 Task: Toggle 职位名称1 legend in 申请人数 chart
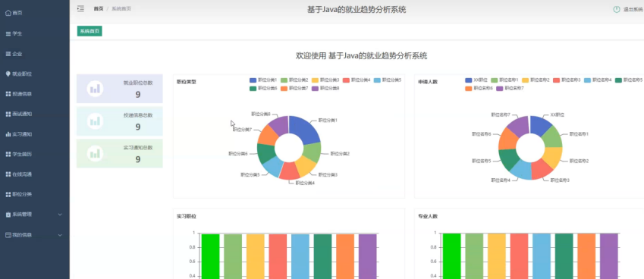coord(504,80)
